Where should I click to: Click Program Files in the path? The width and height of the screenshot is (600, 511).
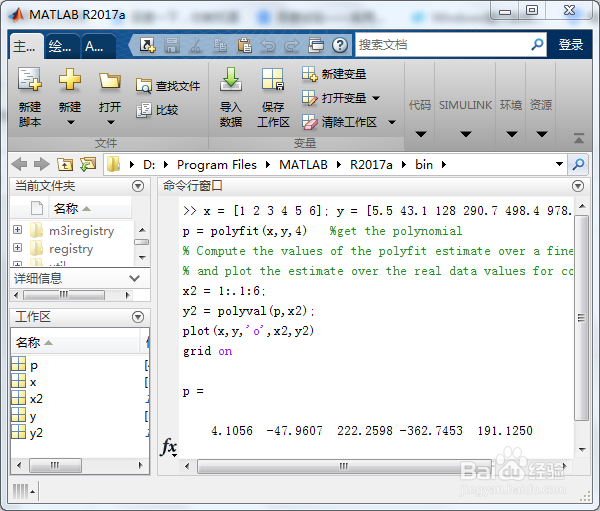[217, 165]
